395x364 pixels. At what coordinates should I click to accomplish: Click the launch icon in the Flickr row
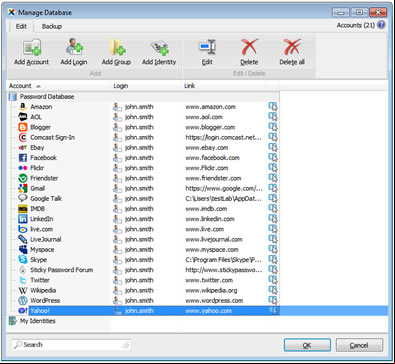click(273, 168)
